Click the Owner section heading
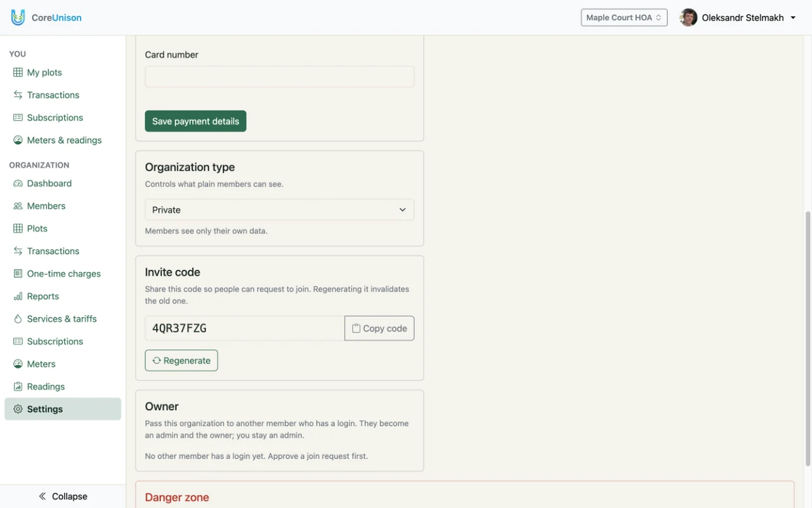The width and height of the screenshot is (812, 508). coord(162,406)
